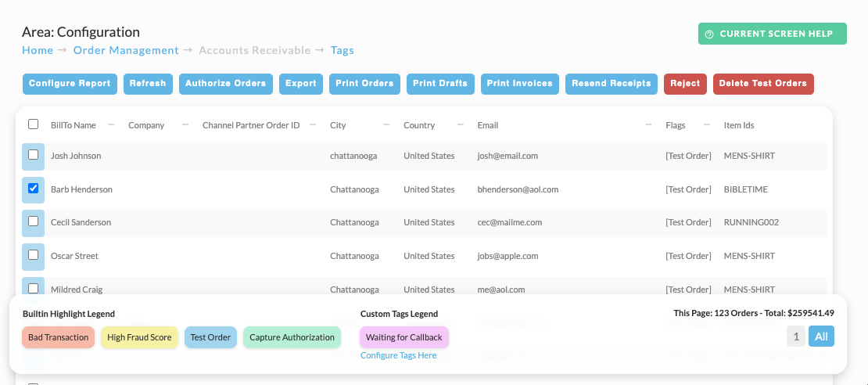Click RUNNING002 item id
The image size is (868, 385).
pyautogui.click(x=751, y=223)
